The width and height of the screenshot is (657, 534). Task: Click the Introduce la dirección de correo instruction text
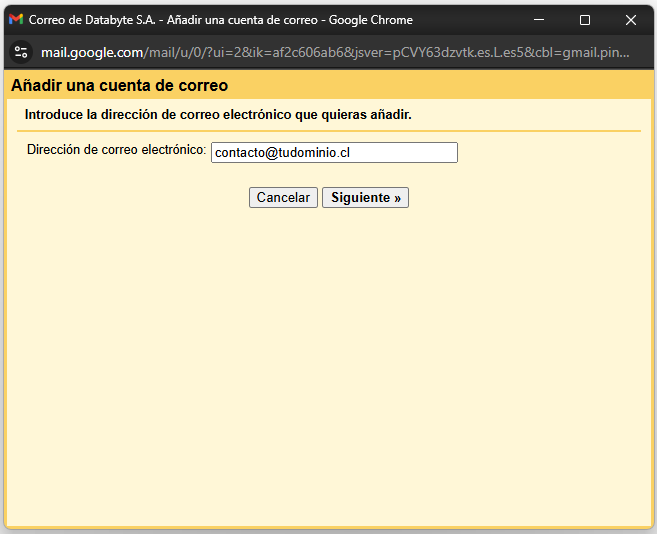tap(218, 114)
